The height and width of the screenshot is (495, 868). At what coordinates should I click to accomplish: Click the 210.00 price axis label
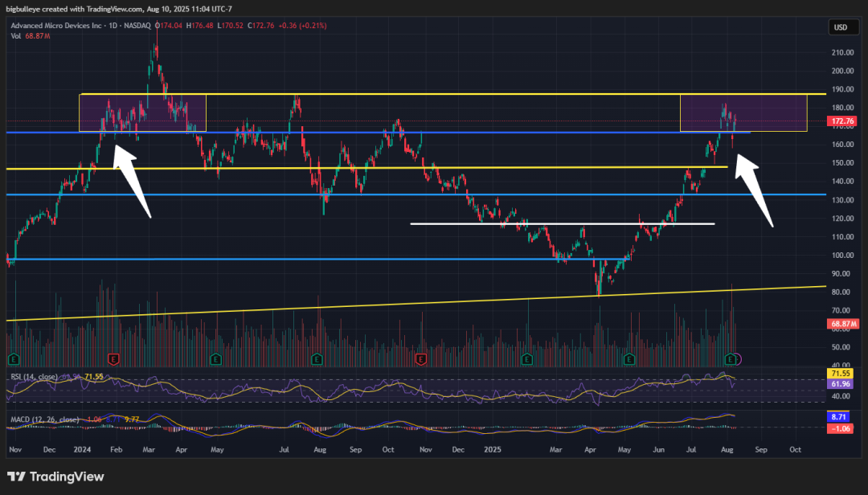842,52
